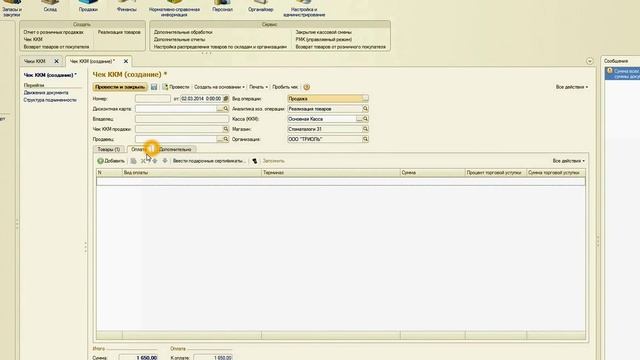The width and height of the screenshot is (640, 360).
Task: Expand the Вид операции dropdown
Action: click(x=365, y=99)
